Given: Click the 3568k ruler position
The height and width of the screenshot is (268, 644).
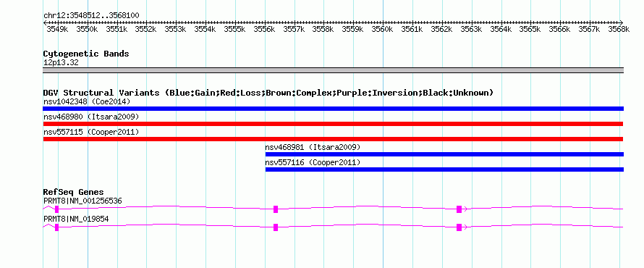Looking at the screenshot, I should [619, 29].
